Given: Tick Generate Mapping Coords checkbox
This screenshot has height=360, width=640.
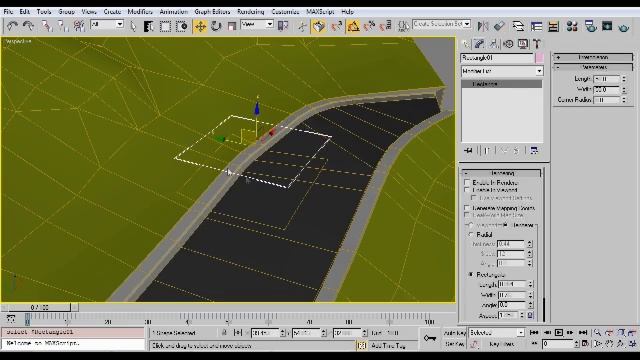Looking at the screenshot, I should [x=467, y=208].
